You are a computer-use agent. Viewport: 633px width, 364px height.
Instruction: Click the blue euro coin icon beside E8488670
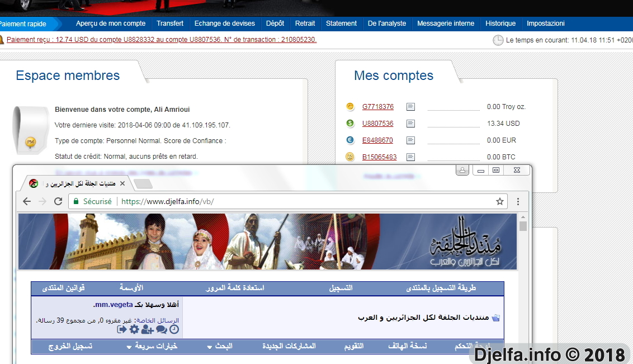click(x=350, y=140)
